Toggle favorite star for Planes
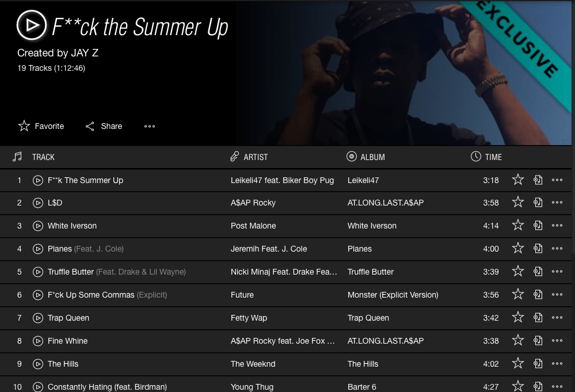575x392 pixels. click(x=518, y=249)
